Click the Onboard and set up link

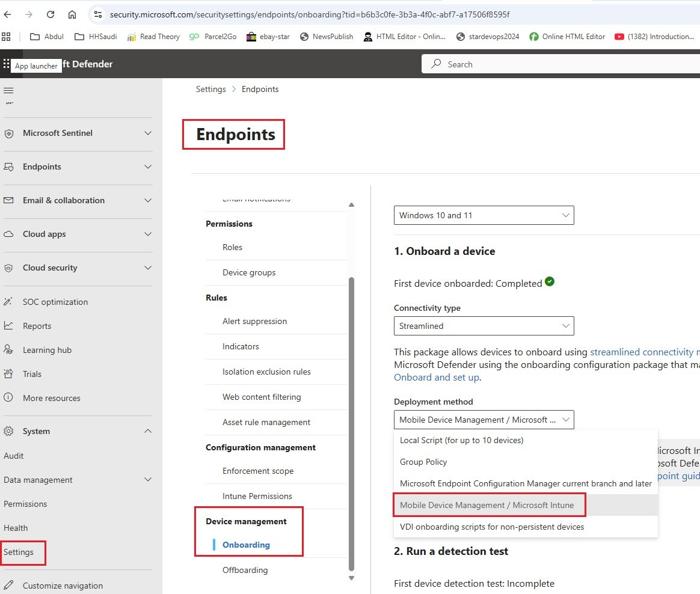pyautogui.click(x=437, y=378)
